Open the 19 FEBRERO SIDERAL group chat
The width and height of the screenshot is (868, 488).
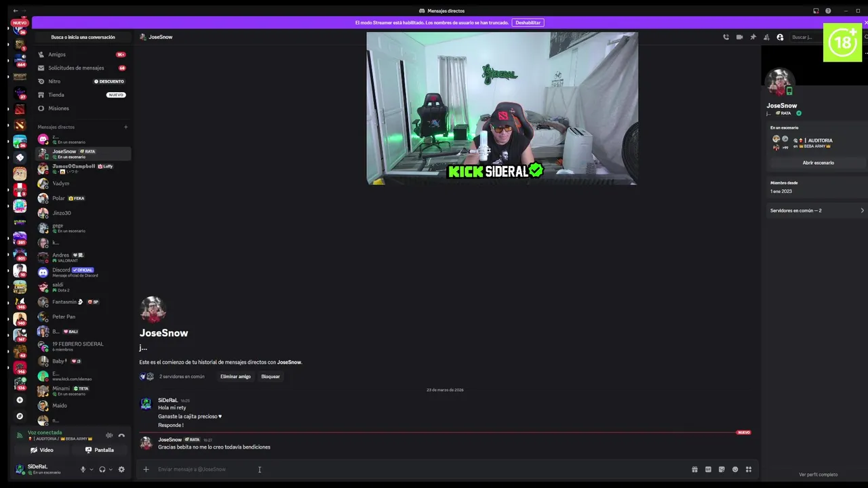point(82,346)
